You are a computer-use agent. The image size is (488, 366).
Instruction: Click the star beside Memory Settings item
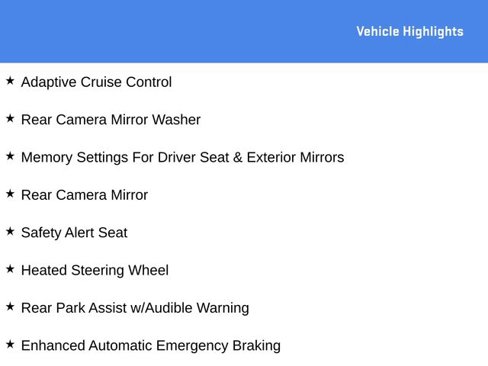tap(10, 156)
